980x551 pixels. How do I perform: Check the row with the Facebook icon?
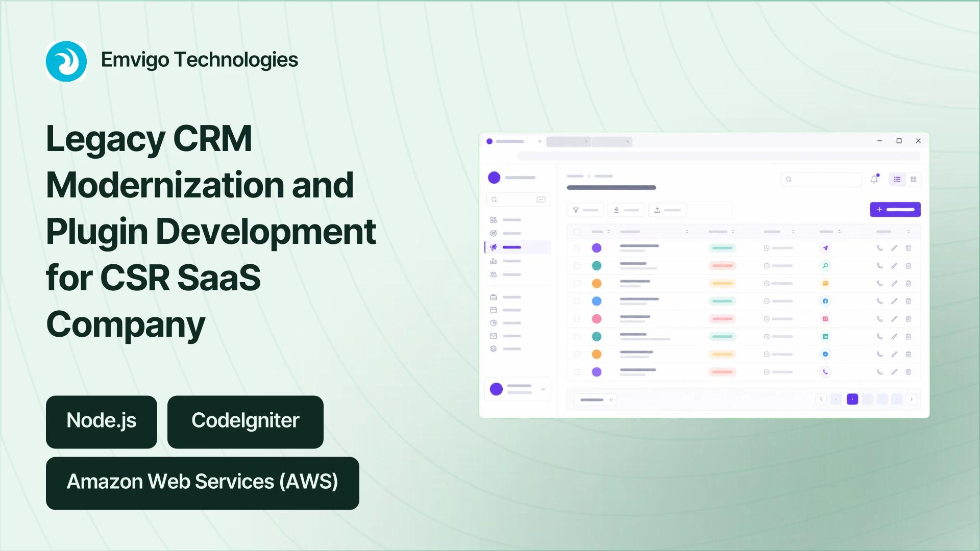577,301
